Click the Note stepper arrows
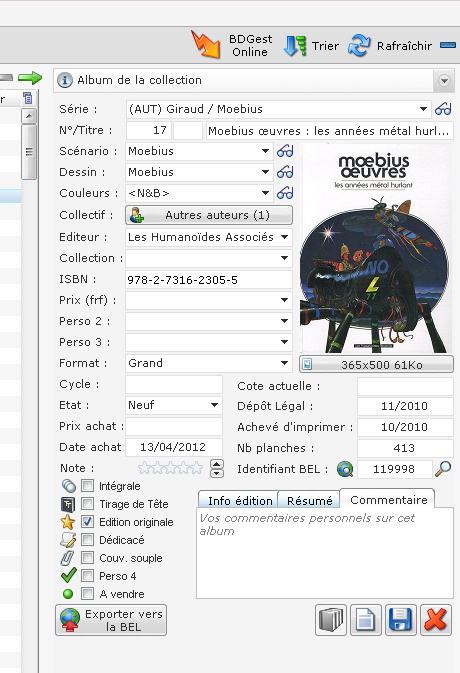This screenshot has width=460, height=673. (217, 468)
